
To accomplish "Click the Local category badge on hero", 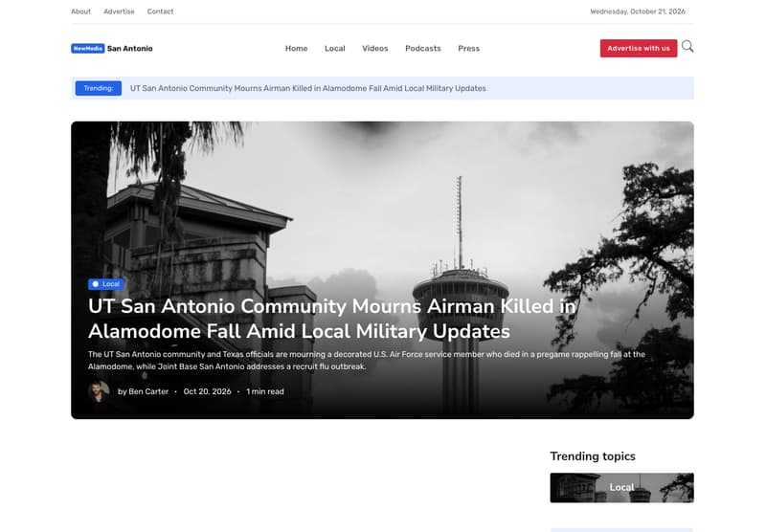I will pyautogui.click(x=106, y=284).
